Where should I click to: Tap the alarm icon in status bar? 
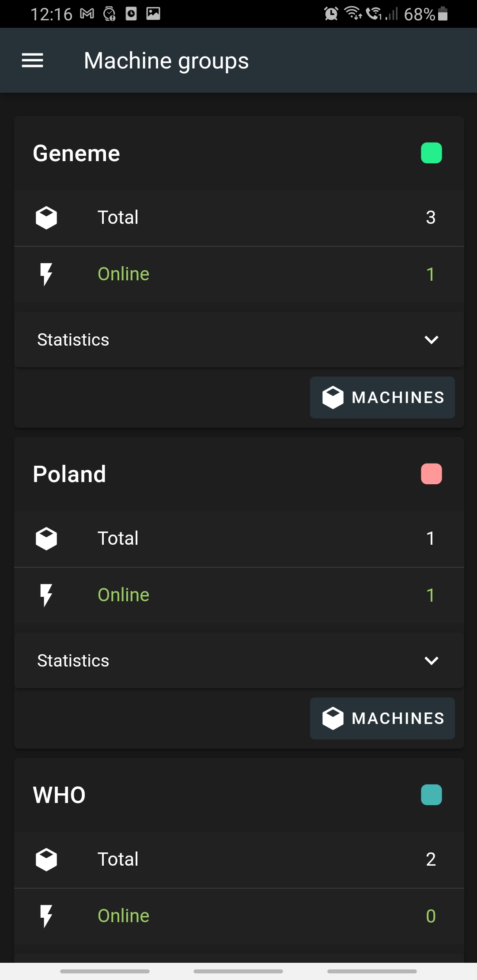[x=331, y=14]
